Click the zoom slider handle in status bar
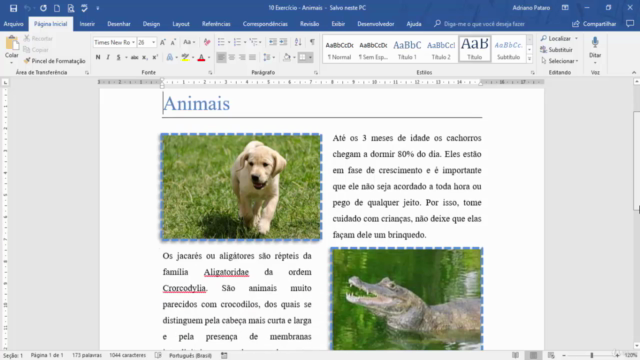The height and width of the screenshot is (360, 640). click(591, 356)
